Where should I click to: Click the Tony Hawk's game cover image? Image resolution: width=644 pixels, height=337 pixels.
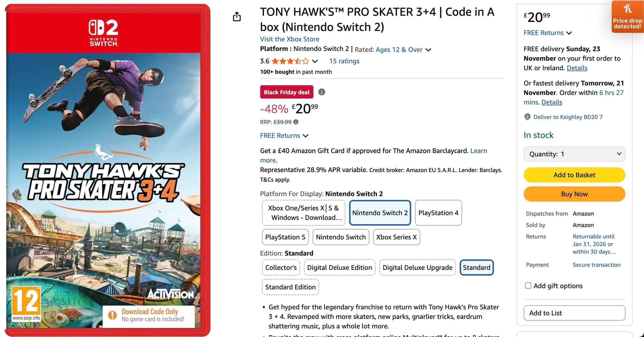coord(108,170)
